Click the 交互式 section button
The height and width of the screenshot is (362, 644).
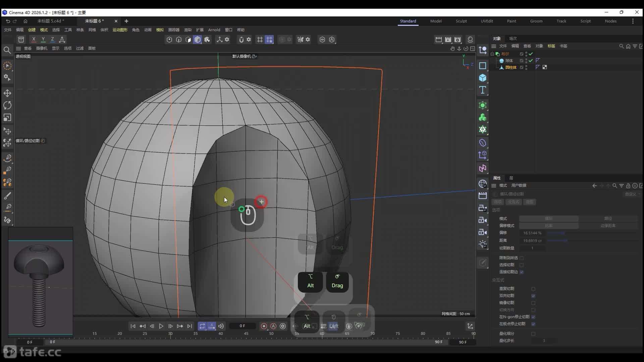[x=514, y=202]
